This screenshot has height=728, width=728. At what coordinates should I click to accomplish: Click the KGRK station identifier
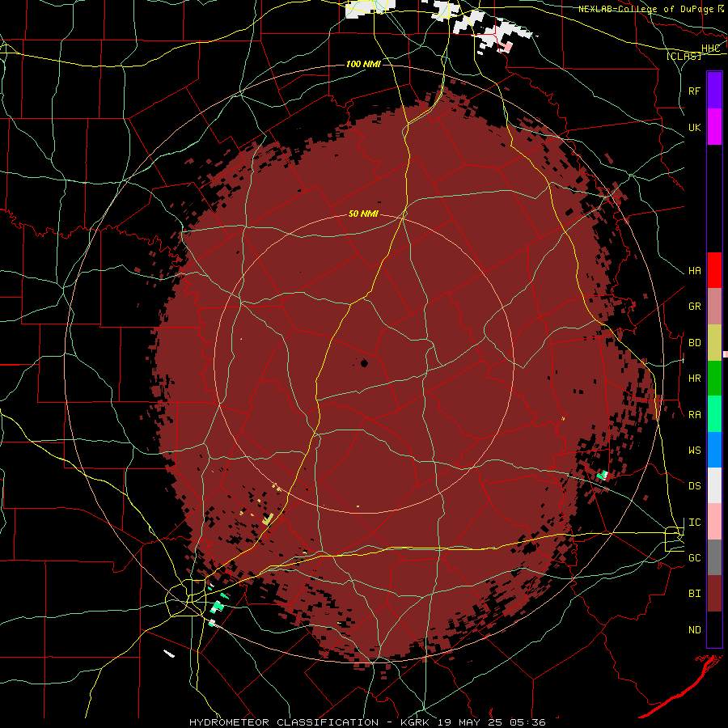(x=415, y=722)
